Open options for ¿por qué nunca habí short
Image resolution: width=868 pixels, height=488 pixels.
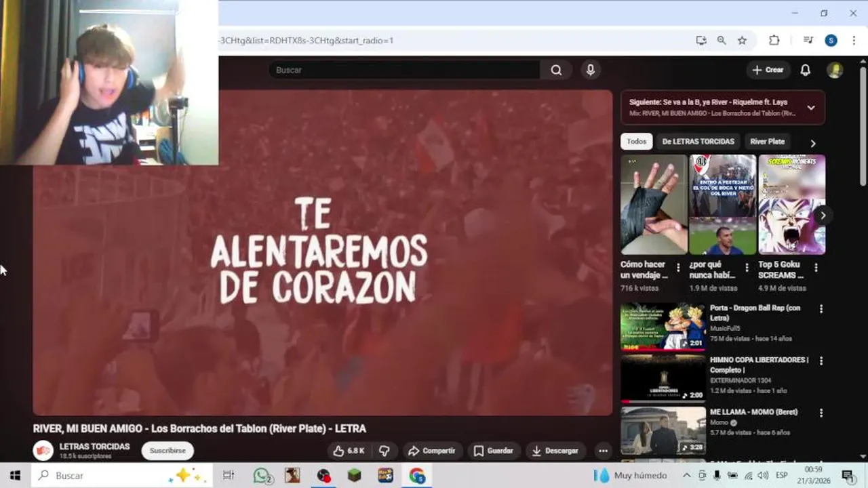(x=747, y=268)
